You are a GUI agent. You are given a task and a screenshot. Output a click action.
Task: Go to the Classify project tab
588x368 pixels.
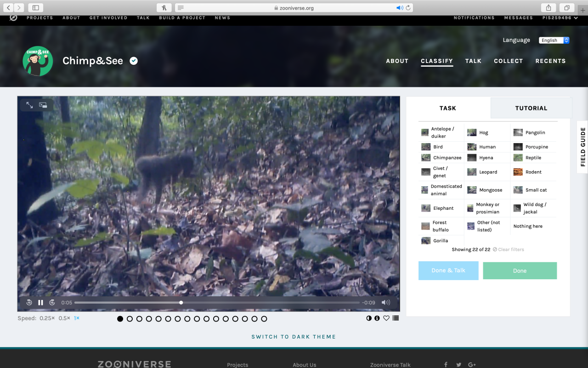[x=437, y=61]
